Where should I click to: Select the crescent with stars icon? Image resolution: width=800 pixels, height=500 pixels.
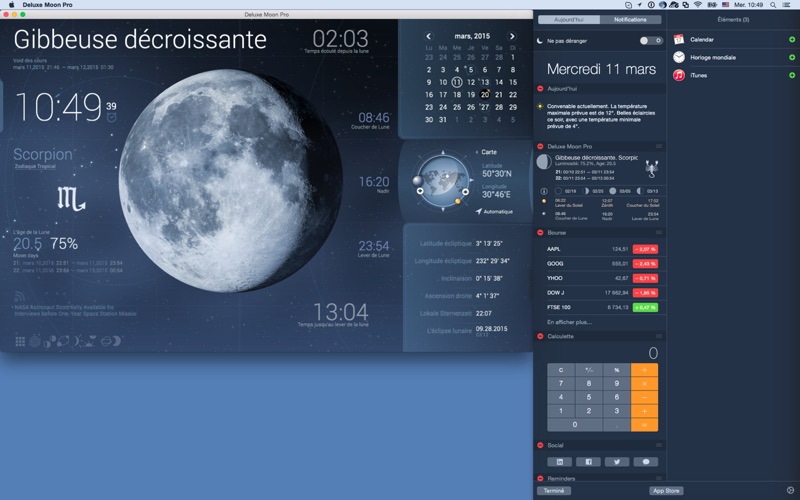pos(78,341)
